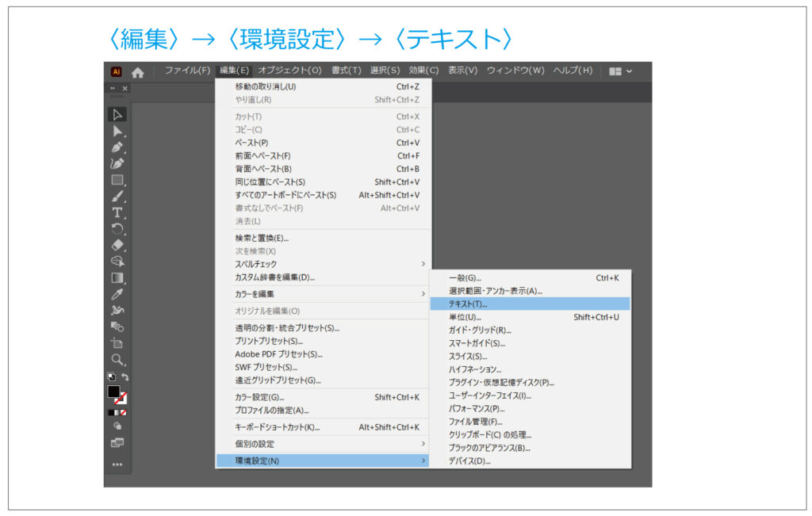Expand the スペルチェック submenu
Viewport: 812px width, 516px height.
click(x=323, y=264)
